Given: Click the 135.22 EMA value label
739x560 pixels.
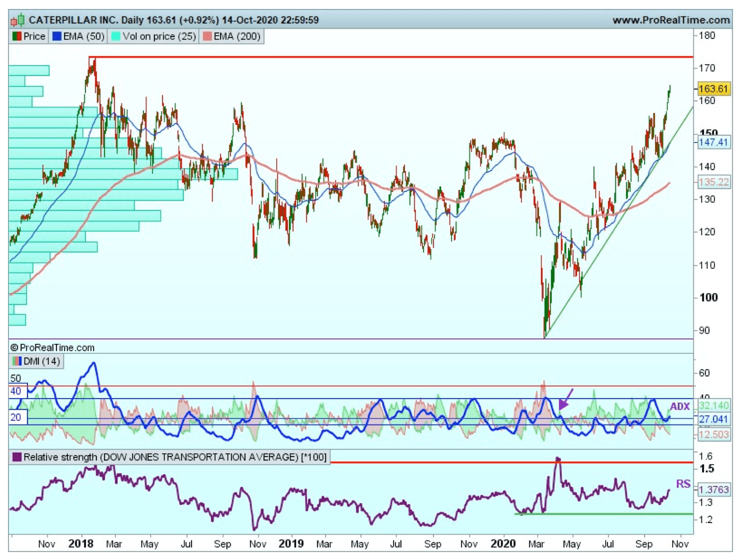Looking at the screenshot, I should 713,182.
